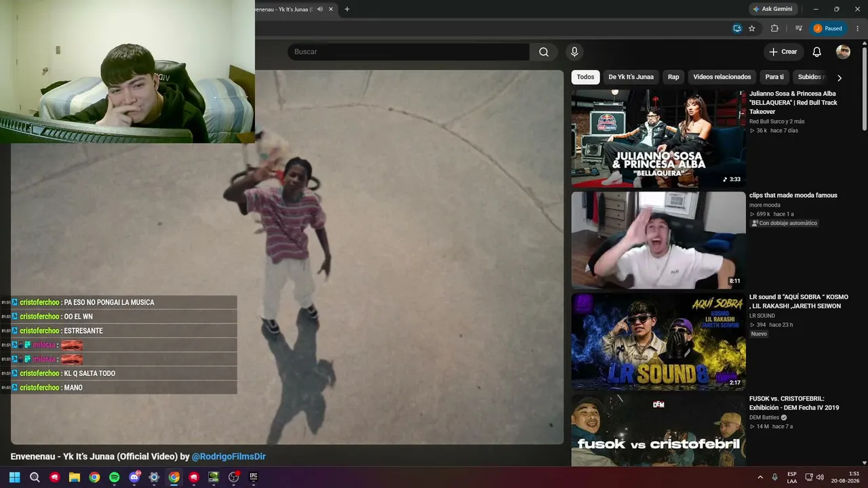Open the Paused profile button

click(x=828, y=28)
